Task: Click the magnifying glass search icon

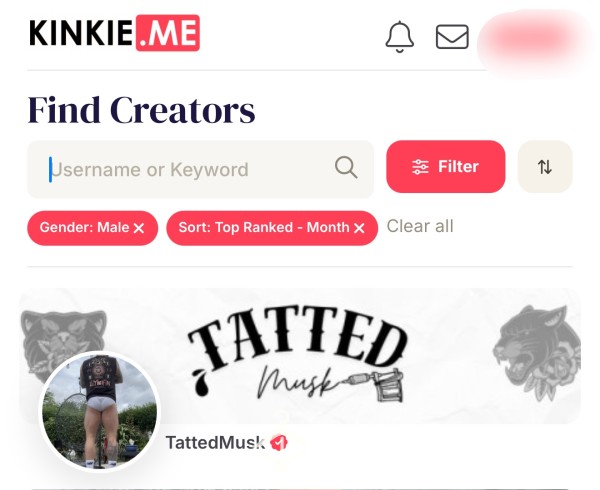Action: coord(346,167)
